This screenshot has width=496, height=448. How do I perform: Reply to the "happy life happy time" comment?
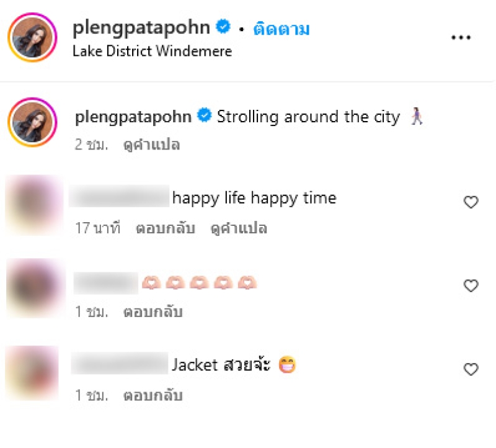click(x=165, y=228)
